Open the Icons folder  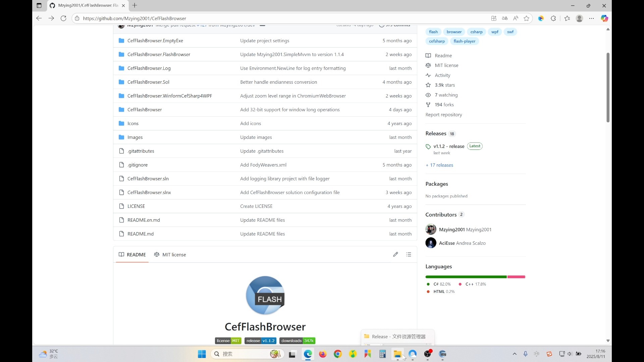point(133,123)
